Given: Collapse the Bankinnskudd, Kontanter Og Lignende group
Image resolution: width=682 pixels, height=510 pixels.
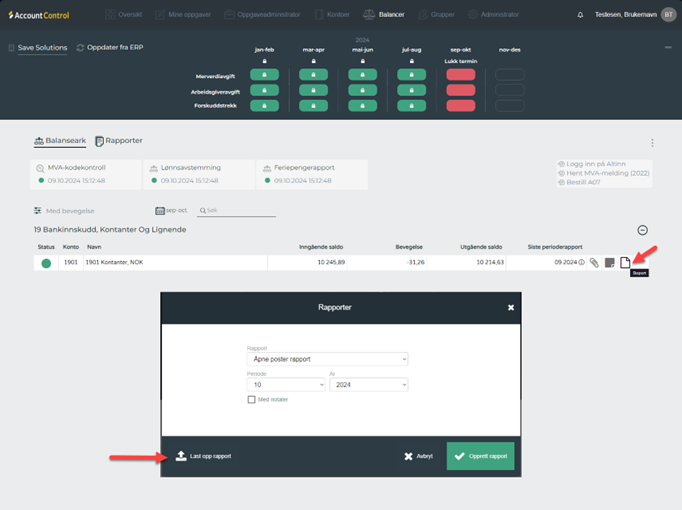Looking at the screenshot, I should click(x=642, y=230).
